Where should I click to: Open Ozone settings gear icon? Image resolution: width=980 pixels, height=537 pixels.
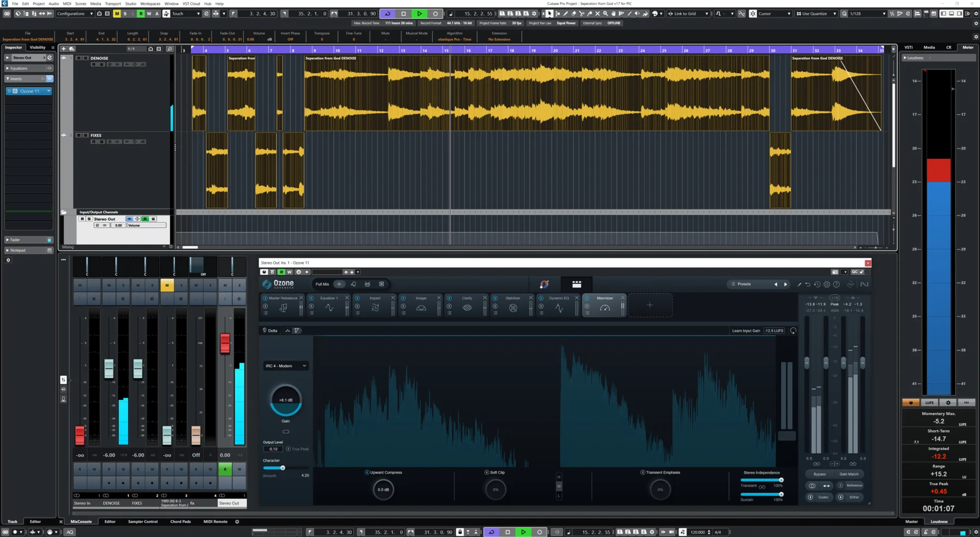(x=826, y=284)
